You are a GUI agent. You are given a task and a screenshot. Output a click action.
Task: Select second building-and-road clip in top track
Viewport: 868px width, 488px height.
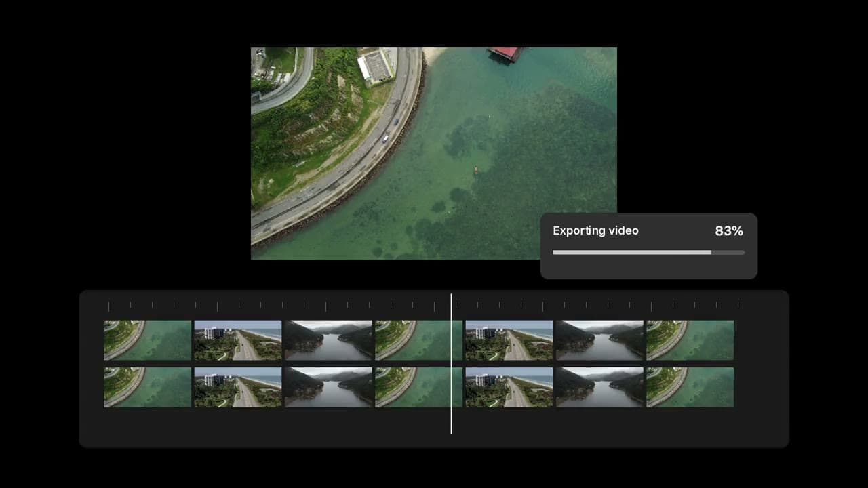(x=509, y=340)
